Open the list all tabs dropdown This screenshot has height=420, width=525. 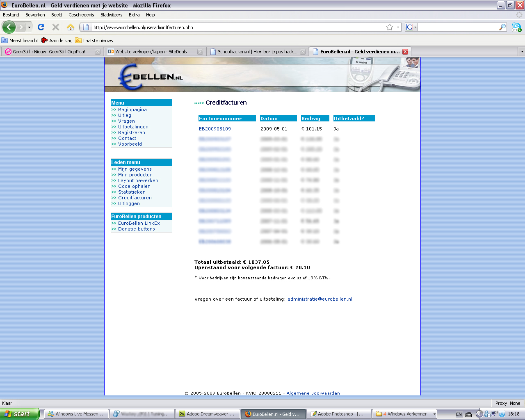[522, 52]
